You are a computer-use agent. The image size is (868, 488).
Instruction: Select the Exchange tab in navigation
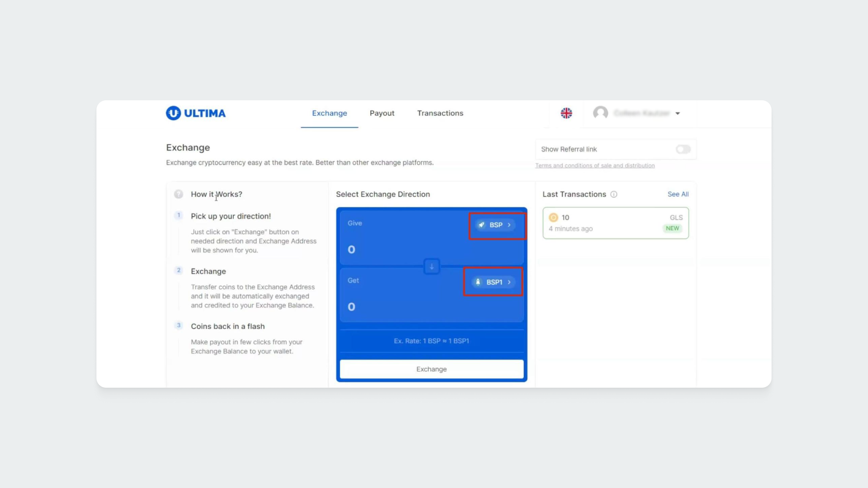click(x=329, y=113)
